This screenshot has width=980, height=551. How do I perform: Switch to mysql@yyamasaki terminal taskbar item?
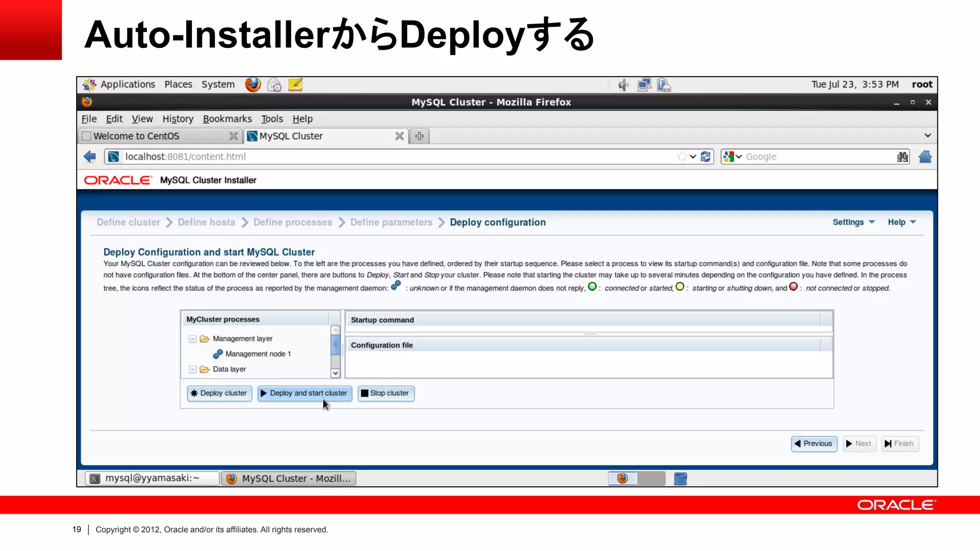(x=152, y=478)
